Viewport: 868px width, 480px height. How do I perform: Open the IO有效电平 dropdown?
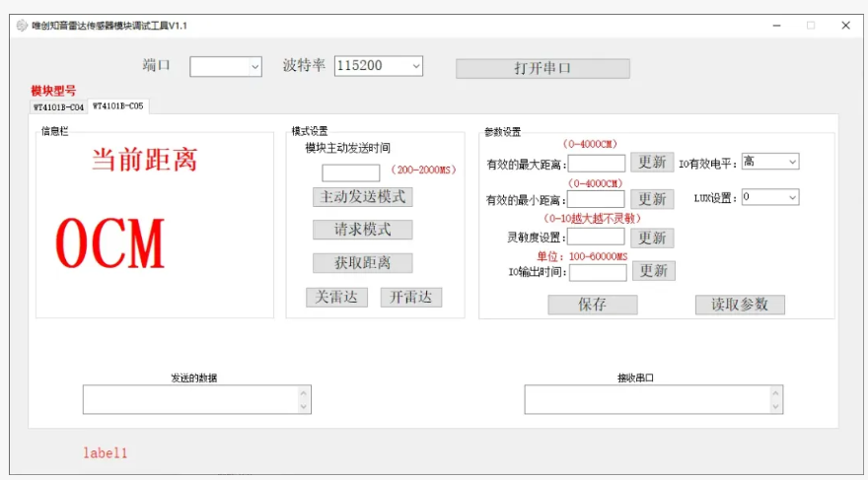pyautogui.click(x=769, y=162)
